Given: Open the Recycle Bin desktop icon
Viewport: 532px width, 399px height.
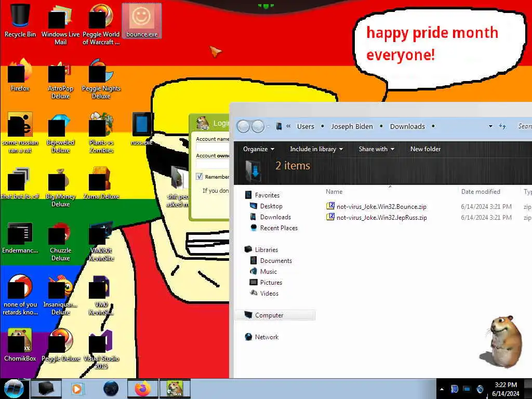Looking at the screenshot, I should tap(20, 20).
